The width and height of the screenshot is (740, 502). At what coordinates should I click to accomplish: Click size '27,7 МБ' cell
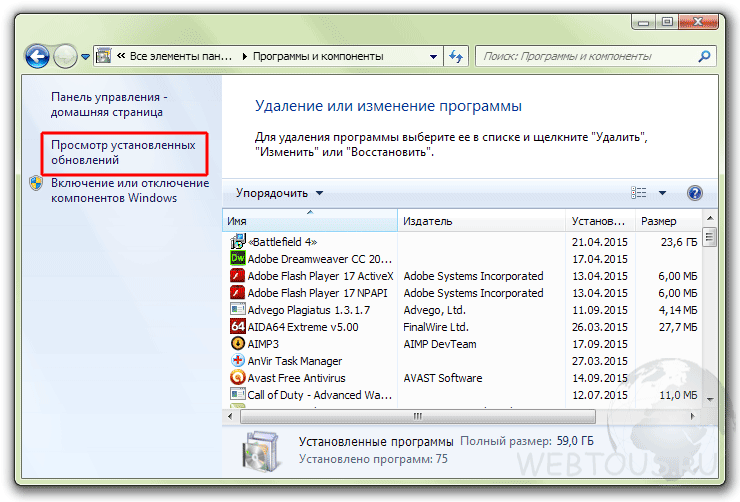tap(678, 327)
